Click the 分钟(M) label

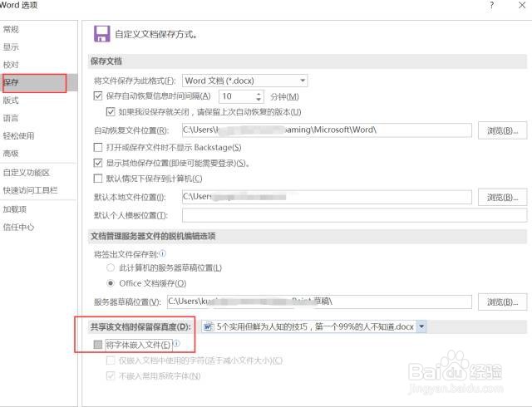[284, 97]
